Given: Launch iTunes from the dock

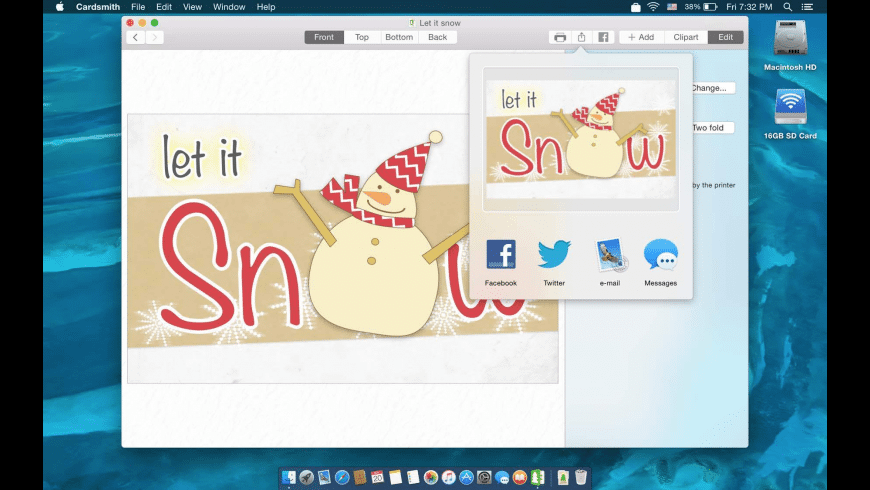Looking at the screenshot, I should (448, 477).
